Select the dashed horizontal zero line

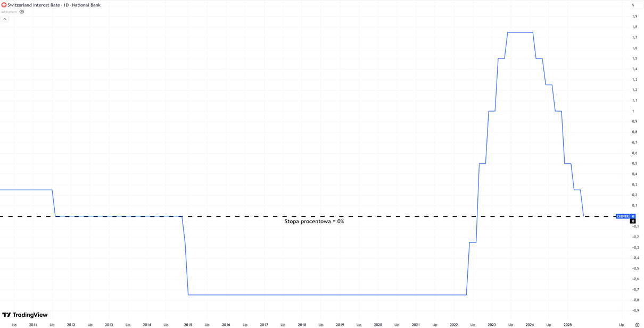click(373, 216)
